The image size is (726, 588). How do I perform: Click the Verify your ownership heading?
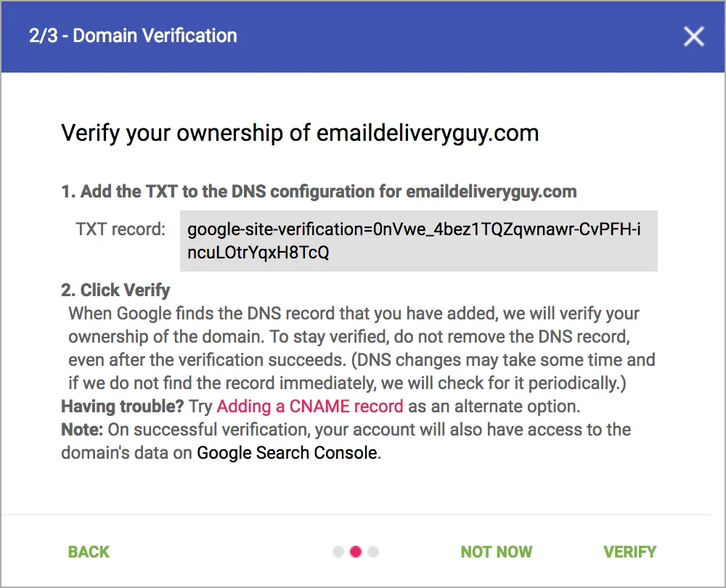coord(300,134)
